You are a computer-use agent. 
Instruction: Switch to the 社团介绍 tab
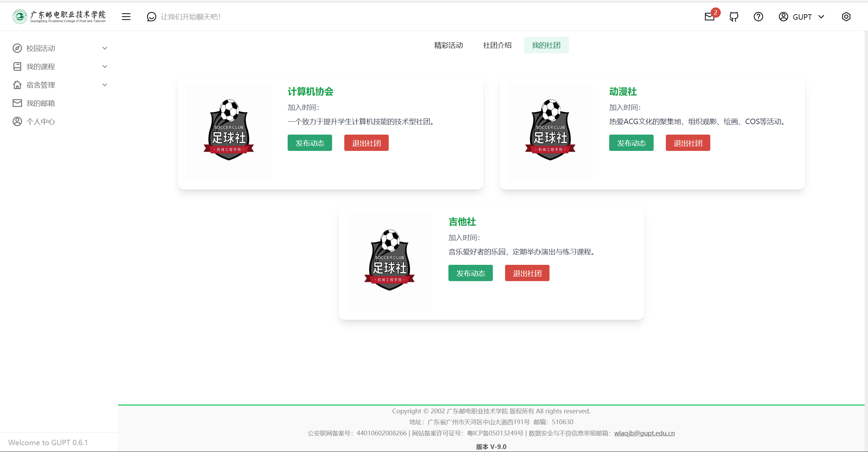497,45
